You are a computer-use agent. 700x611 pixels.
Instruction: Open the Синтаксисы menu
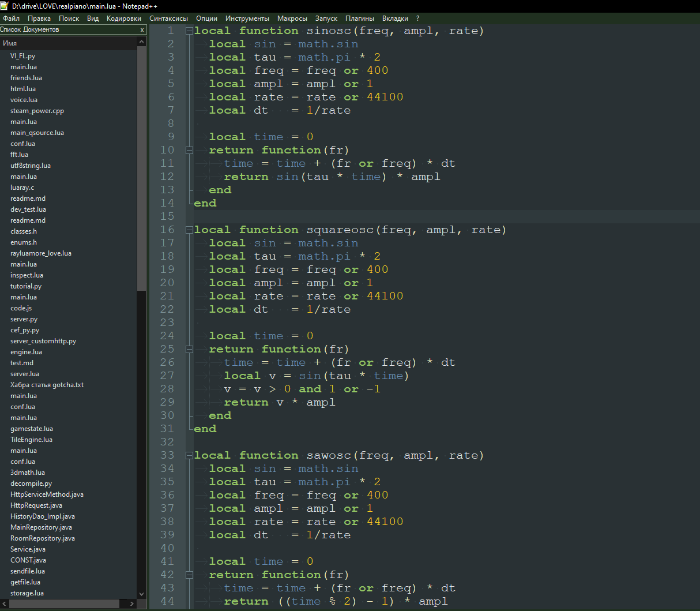[168, 18]
